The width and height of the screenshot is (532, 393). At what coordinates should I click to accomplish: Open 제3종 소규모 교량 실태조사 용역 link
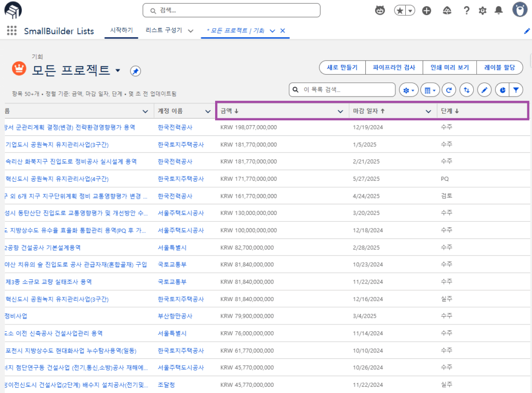tap(48, 282)
